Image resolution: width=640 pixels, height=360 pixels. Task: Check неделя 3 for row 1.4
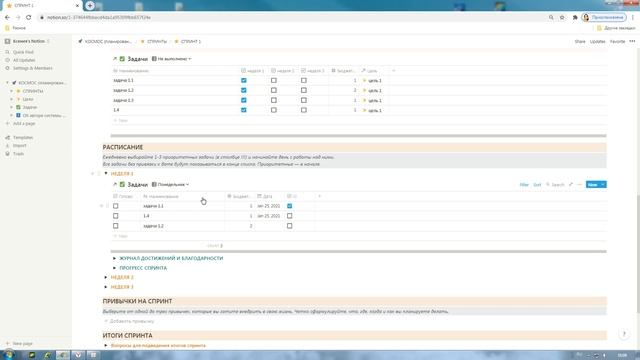[x=304, y=110]
